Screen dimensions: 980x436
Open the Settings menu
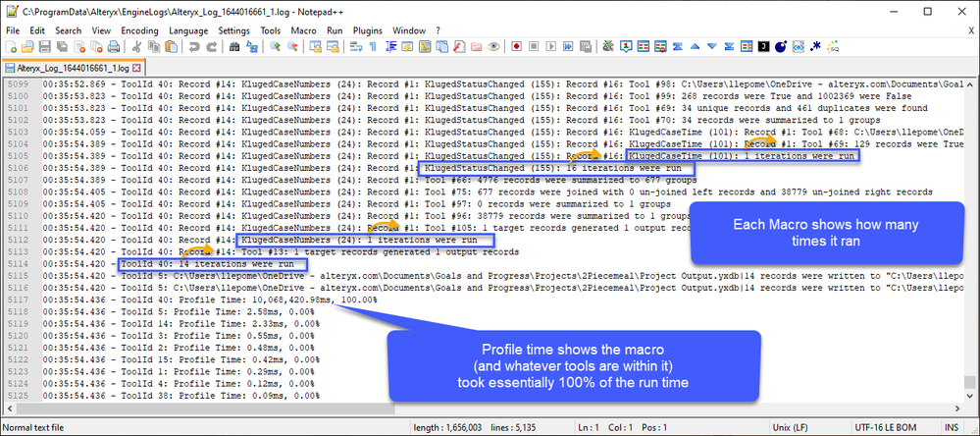(233, 30)
